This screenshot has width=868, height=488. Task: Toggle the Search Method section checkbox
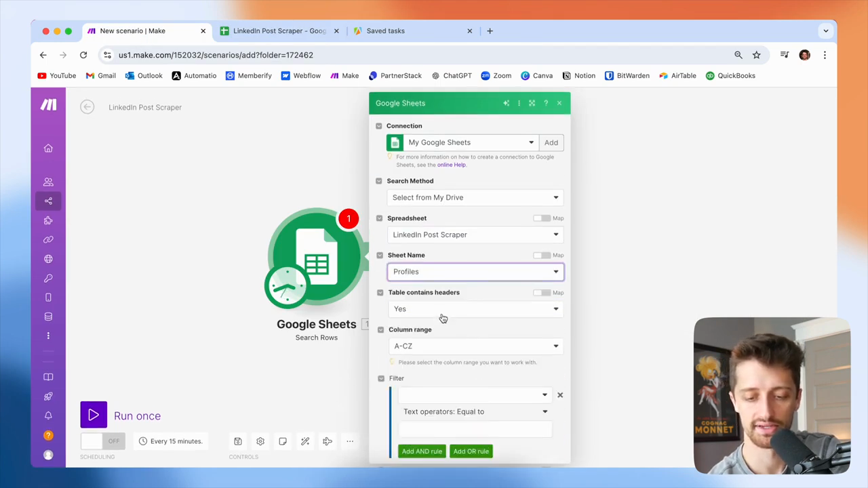pos(379,181)
